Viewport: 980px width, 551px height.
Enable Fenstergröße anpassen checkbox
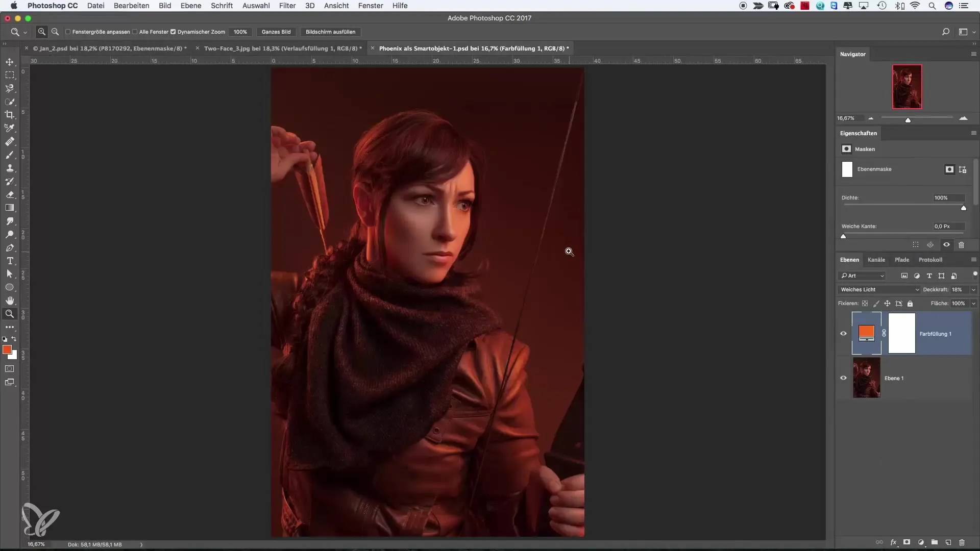pos(68,32)
